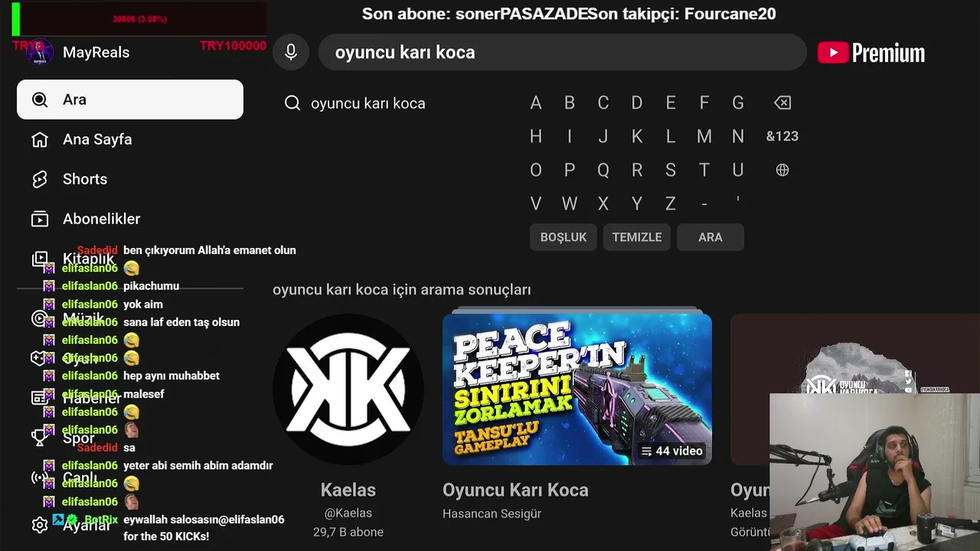The height and width of the screenshot is (551, 980).
Task: Click the letter B key
Action: (570, 103)
